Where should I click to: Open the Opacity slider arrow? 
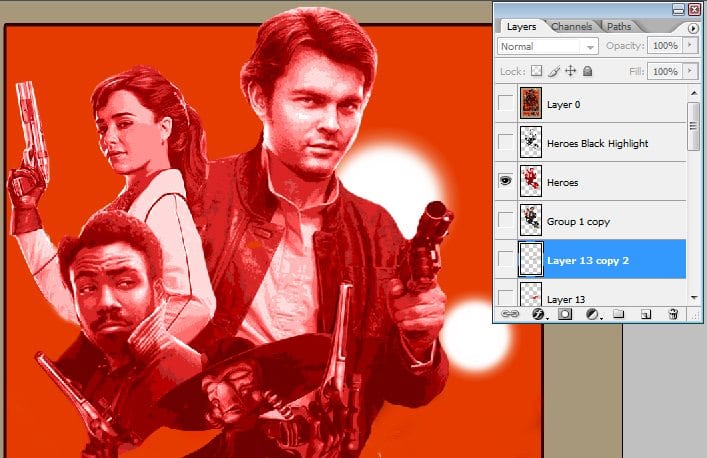pyautogui.click(x=689, y=46)
